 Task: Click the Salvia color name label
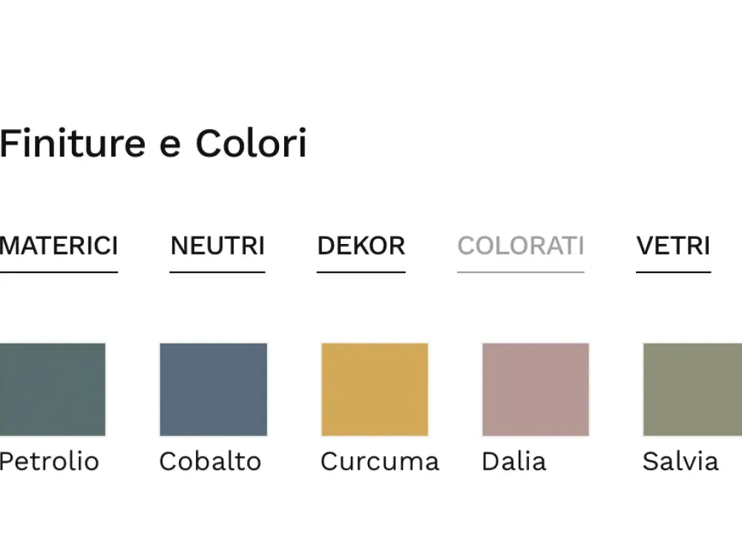(680, 461)
